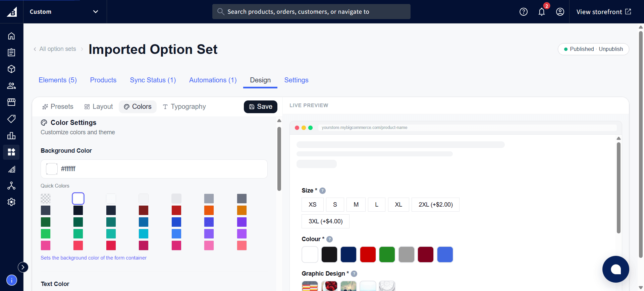Open the Marketing tag icon in sidebar
This screenshot has width=644, height=291.
coord(11,119)
